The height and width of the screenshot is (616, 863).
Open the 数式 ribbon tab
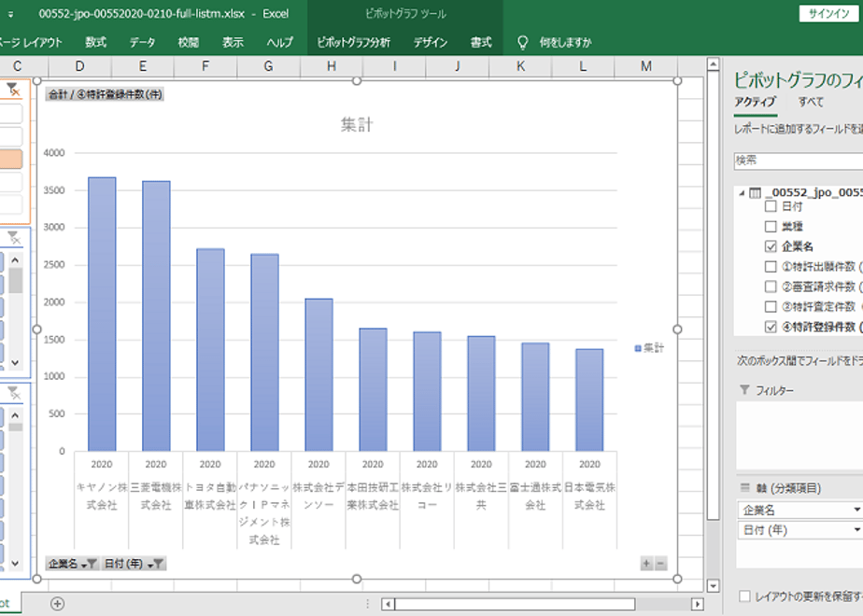[96, 42]
